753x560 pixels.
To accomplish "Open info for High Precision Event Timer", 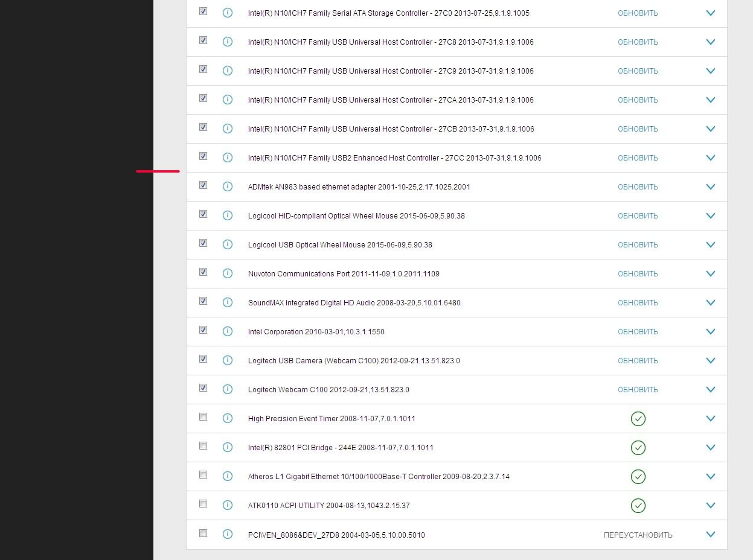I will pyautogui.click(x=228, y=418).
